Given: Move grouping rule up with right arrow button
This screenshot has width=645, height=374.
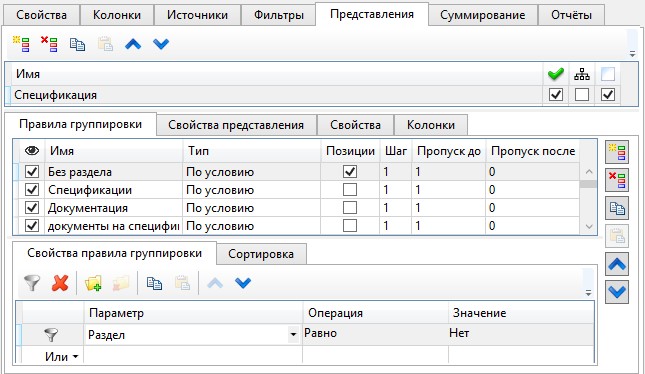Looking at the screenshot, I should click(617, 264).
